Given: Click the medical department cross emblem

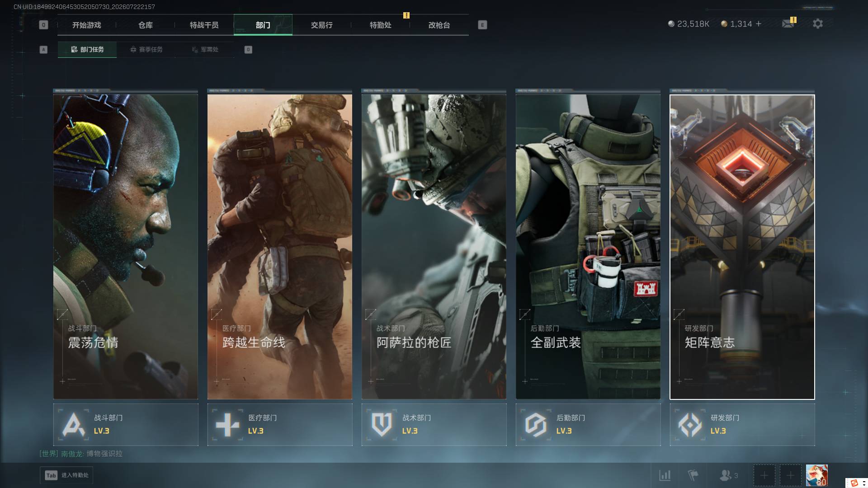Looking at the screenshot, I should click(x=227, y=425).
